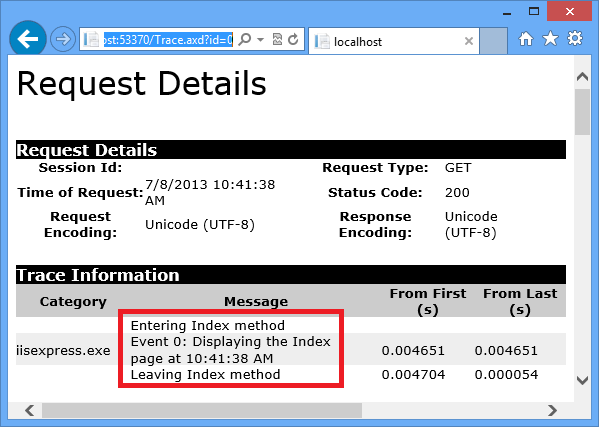Open Favorites with the star icon
This screenshot has width=599, height=427.
click(x=550, y=39)
